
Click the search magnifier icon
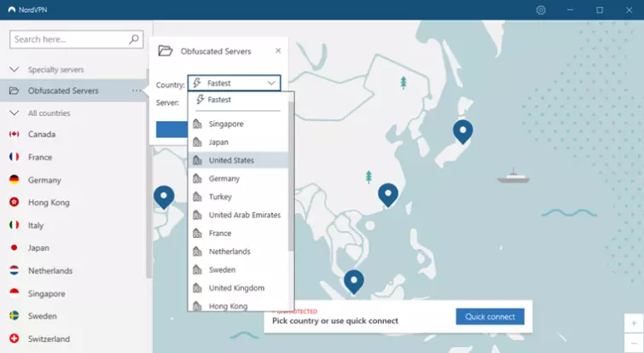[134, 39]
